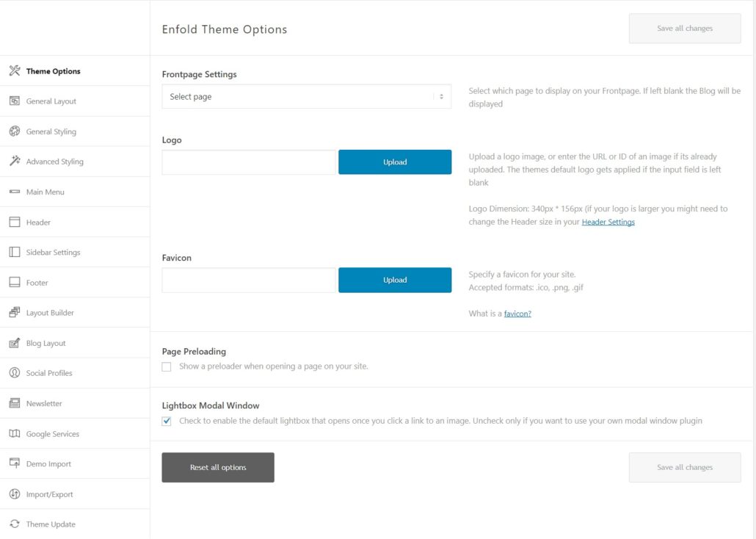The height and width of the screenshot is (539, 756).
Task: Click the General Styling globe icon
Action: [15, 131]
